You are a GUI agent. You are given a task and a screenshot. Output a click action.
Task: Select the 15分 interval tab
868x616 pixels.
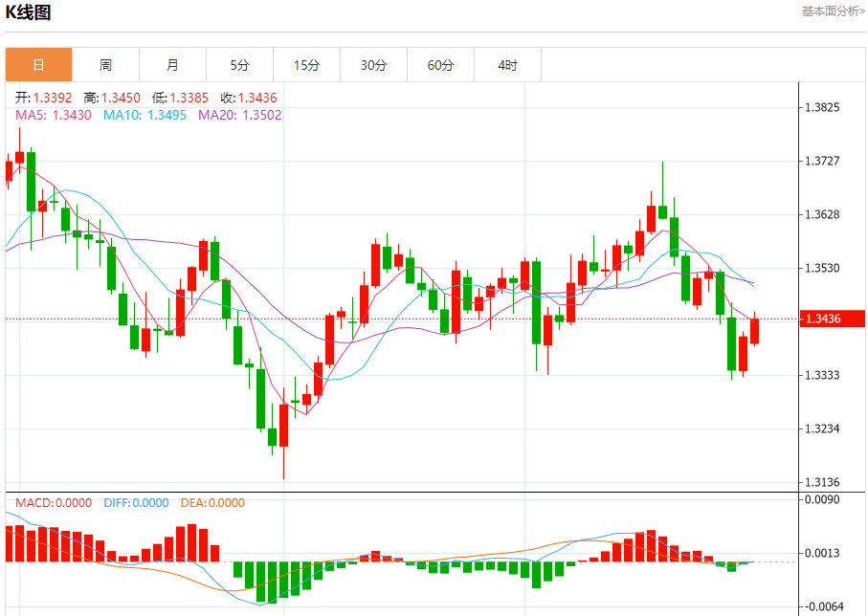click(306, 65)
